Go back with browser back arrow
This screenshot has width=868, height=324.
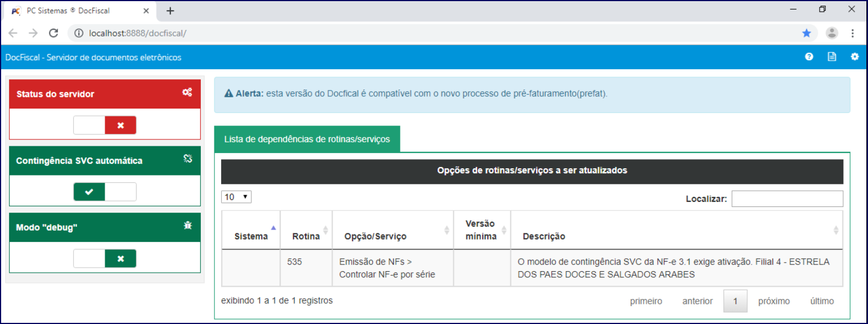point(13,33)
